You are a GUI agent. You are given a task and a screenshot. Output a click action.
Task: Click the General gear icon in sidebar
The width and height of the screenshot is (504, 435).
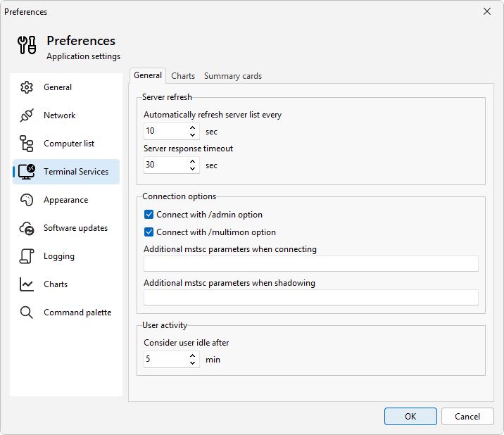27,87
